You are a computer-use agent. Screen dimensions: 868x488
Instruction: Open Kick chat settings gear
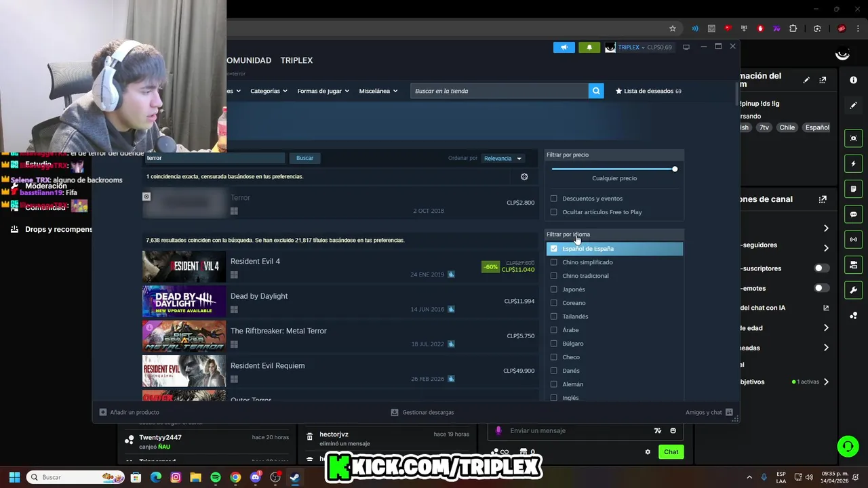tap(648, 452)
